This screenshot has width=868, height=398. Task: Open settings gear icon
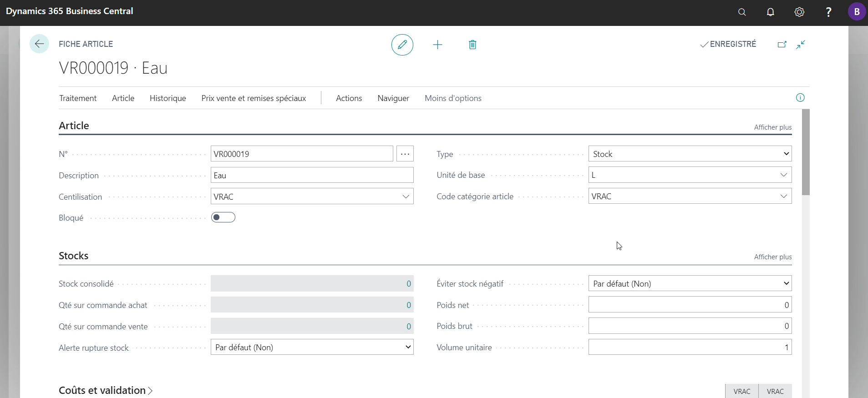click(799, 12)
